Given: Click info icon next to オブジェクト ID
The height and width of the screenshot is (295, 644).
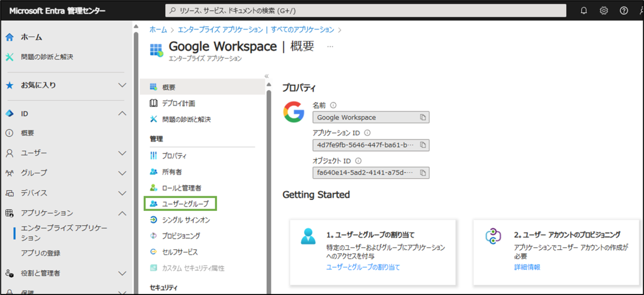Looking at the screenshot, I should click(x=358, y=160).
